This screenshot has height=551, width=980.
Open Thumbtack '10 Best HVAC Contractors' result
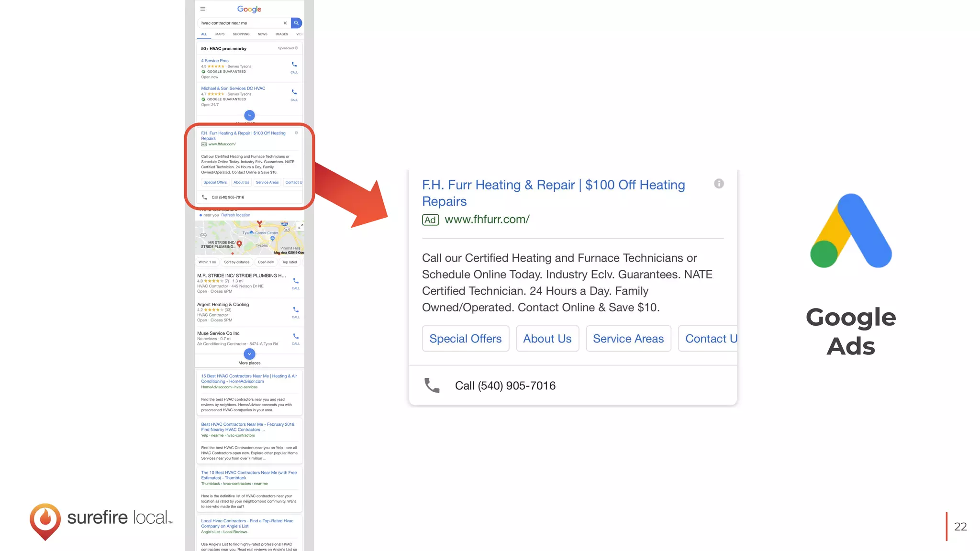pos(249,475)
